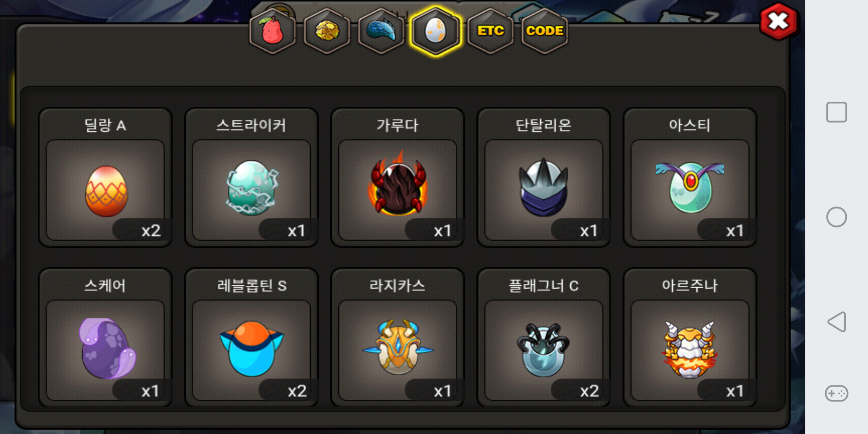Close the inventory with red X
Viewport: 868px width, 434px height.
(x=778, y=21)
